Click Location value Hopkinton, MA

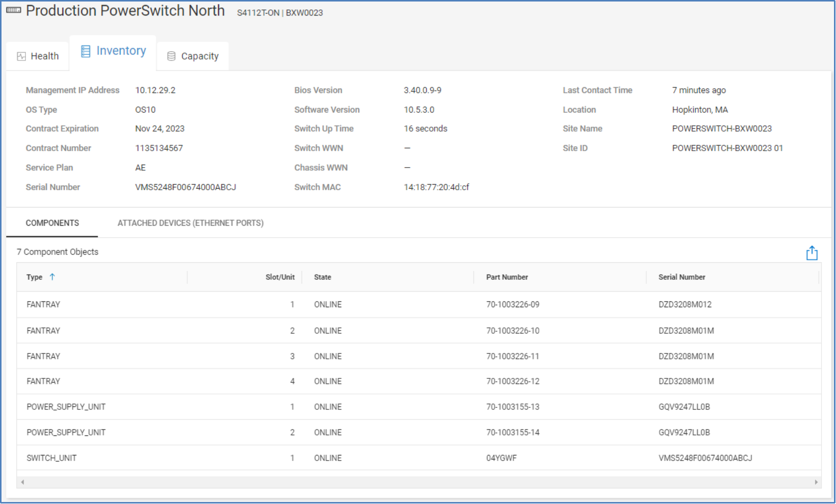coord(700,110)
